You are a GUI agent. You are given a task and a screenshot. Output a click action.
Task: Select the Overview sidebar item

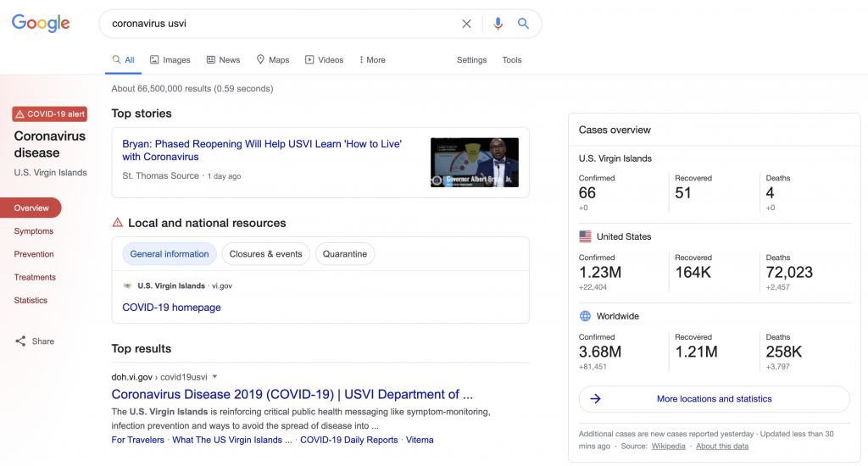click(31, 208)
